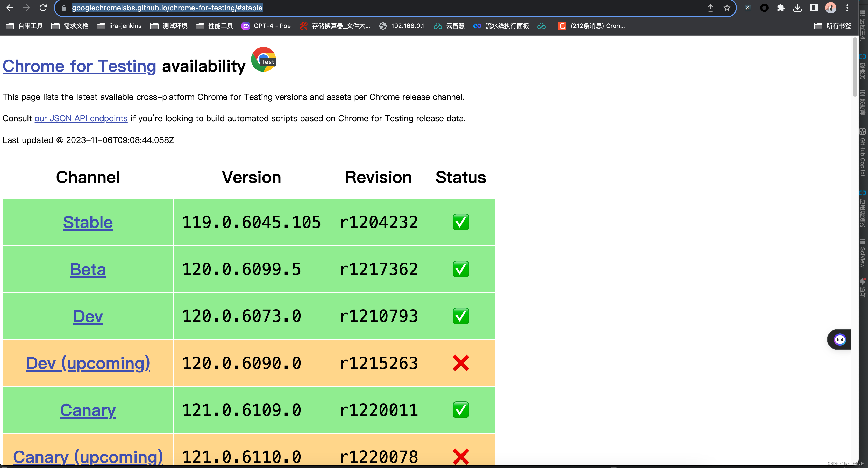Screen dimensions: 868x468
Task: Open the downloads icon
Action: 797,8
